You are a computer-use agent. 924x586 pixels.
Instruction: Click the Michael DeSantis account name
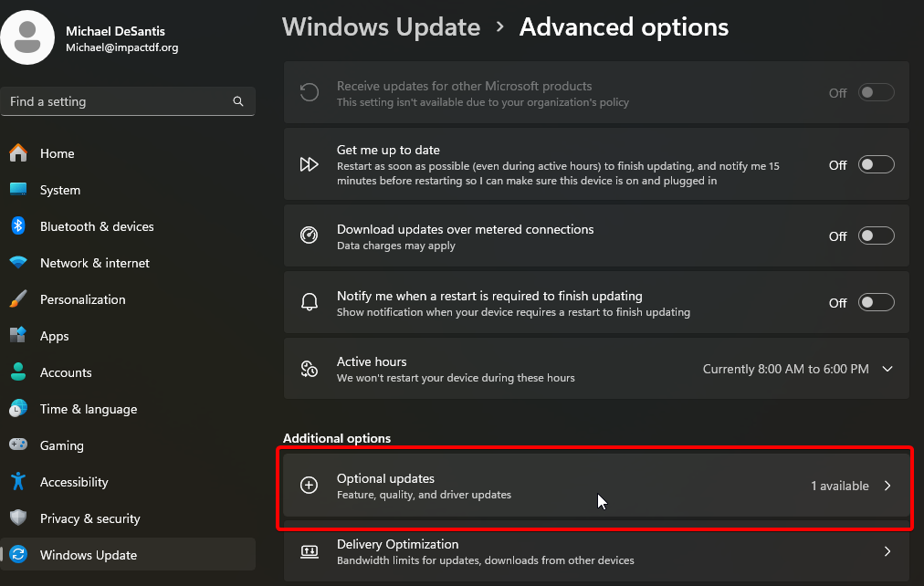[115, 31]
